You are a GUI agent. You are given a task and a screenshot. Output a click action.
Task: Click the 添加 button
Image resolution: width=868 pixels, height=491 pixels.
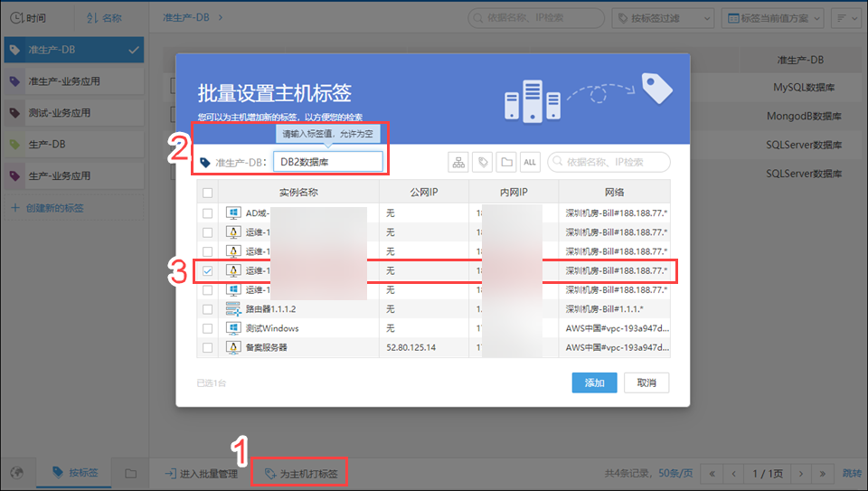click(594, 382)
